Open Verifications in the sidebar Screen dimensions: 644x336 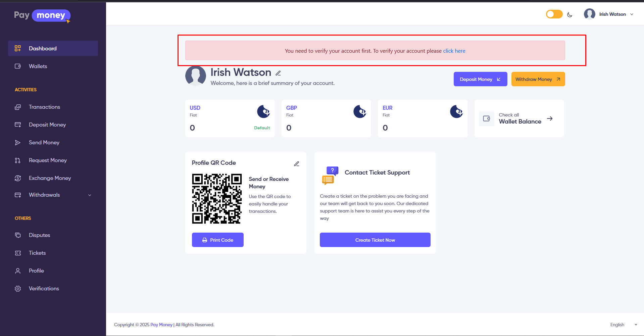pos(44,289)
